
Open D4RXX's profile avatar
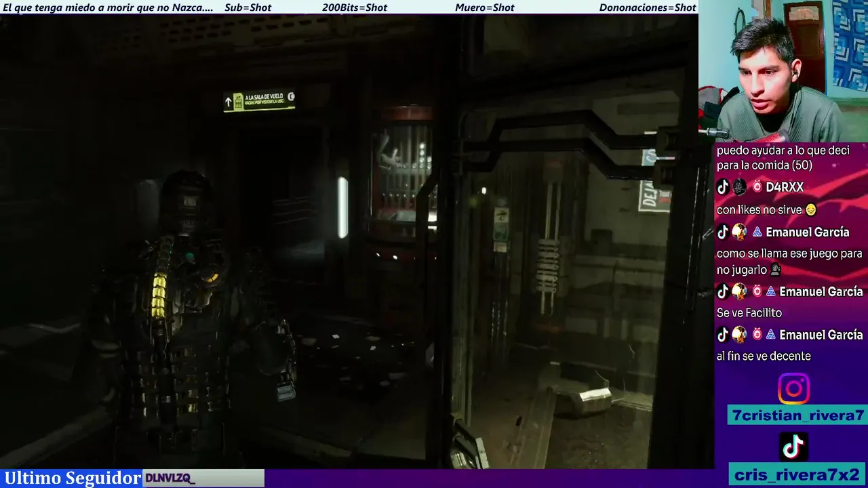[739, 187]
